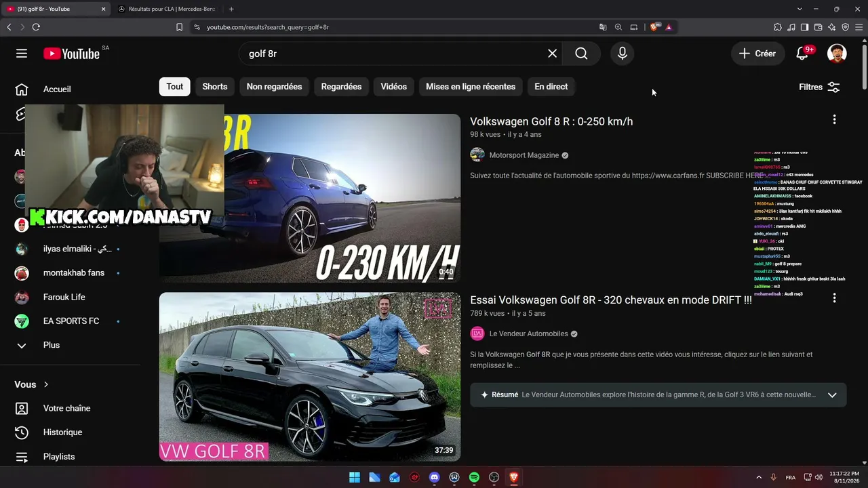Visit Motorsport Magazine channel
The image size is (868, 488).
coord(524,155)
